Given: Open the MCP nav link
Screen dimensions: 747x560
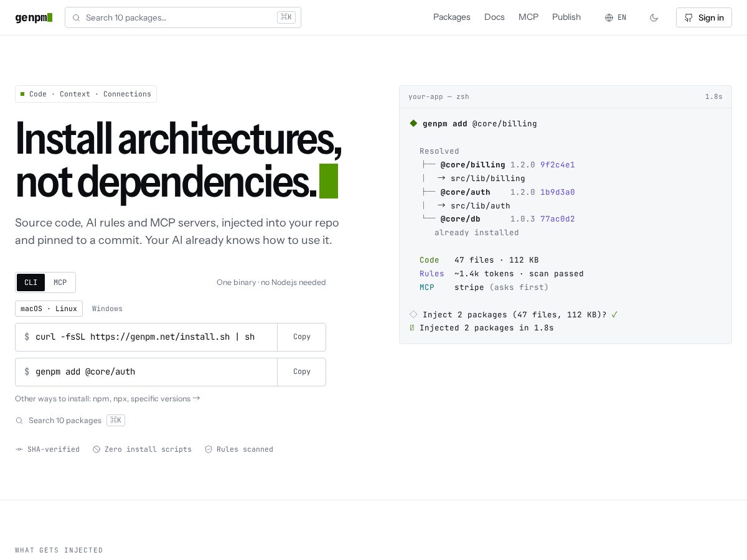Looking at the screenshot, I should point(529,17).
